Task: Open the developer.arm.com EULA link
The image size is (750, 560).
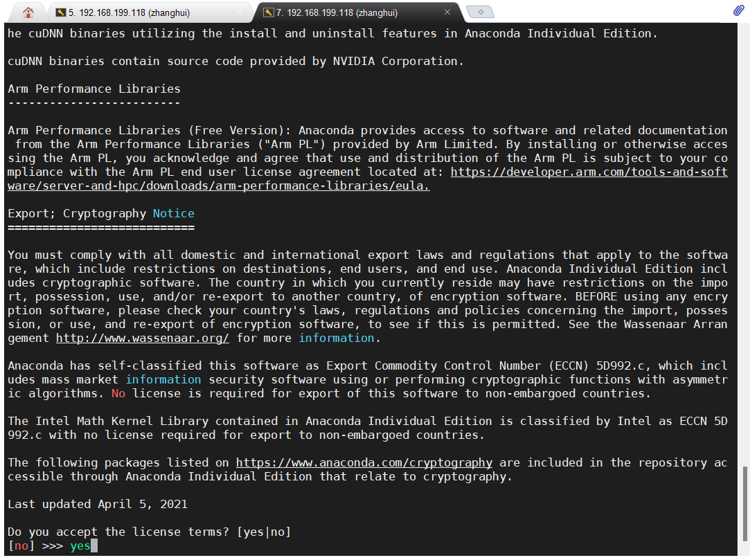Action: [589, 172]
